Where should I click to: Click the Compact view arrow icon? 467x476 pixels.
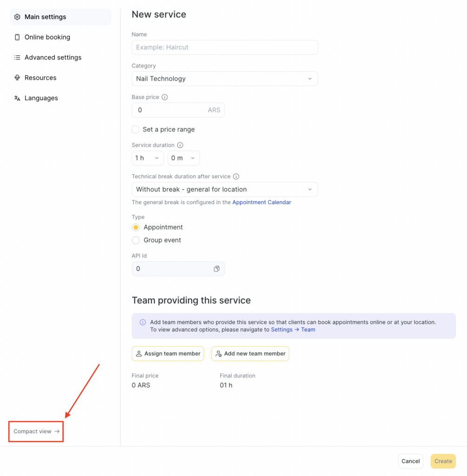[57, 431]
